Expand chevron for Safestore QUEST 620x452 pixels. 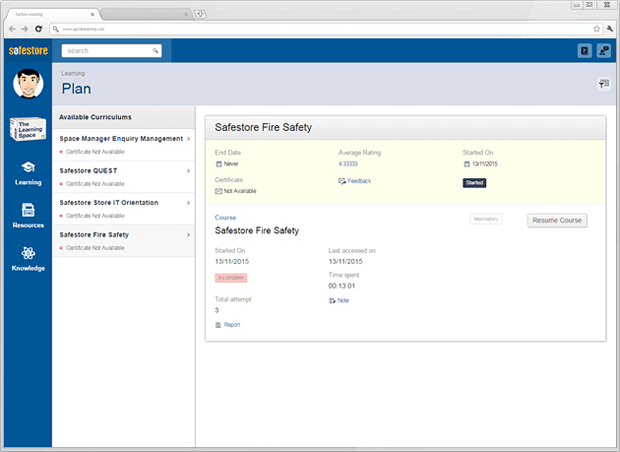189,171
